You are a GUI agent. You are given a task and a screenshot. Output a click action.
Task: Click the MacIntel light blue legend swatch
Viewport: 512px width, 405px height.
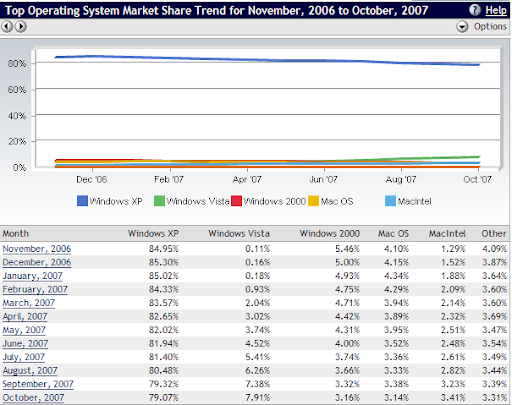pos(390,201)
